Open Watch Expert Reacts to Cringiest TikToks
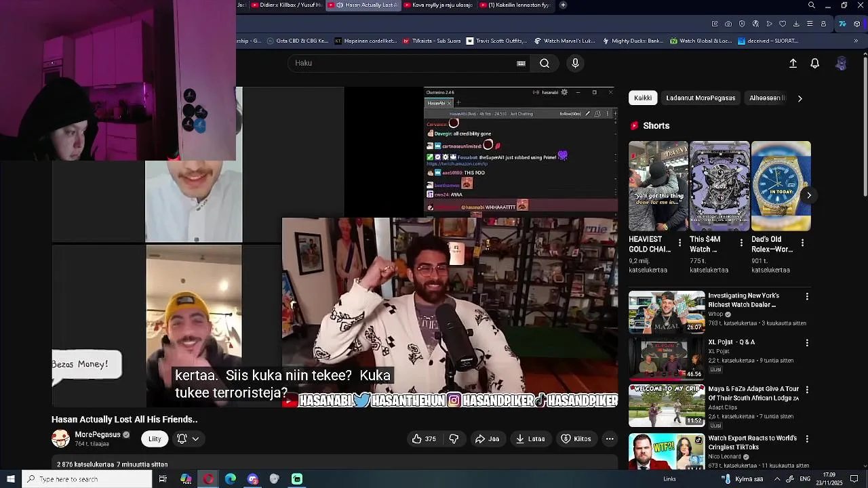The image size is (868, 488). tap(667, 451)
